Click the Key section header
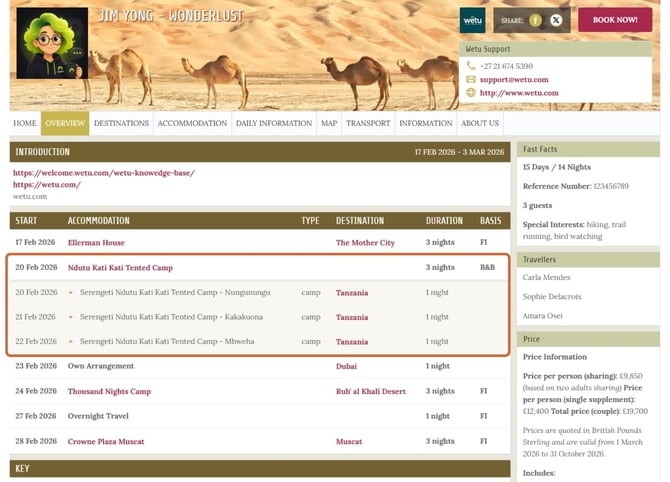670x482 pixels. 260,468
